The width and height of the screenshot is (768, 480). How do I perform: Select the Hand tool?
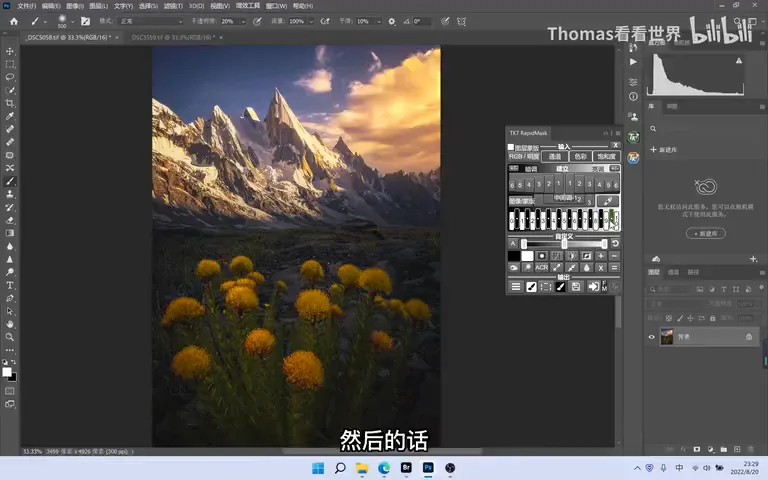point(10,324)
